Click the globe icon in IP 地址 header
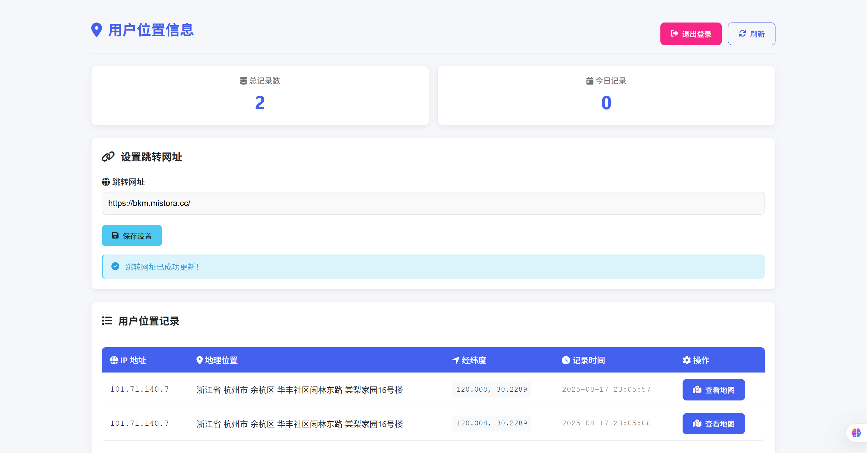 (114, 360)
